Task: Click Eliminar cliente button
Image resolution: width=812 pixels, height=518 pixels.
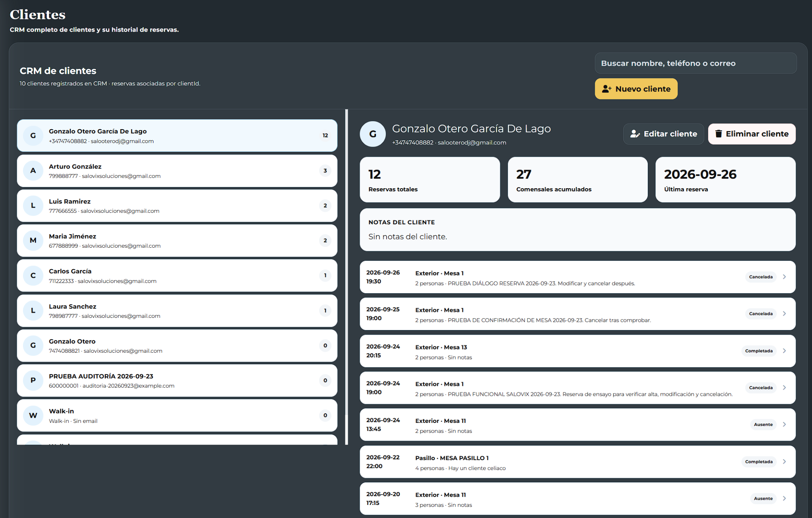Action: [x=752, y=134]
